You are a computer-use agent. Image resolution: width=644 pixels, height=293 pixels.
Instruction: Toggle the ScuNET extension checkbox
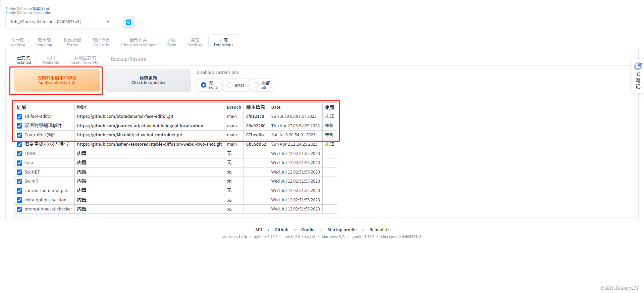[19, 172]
